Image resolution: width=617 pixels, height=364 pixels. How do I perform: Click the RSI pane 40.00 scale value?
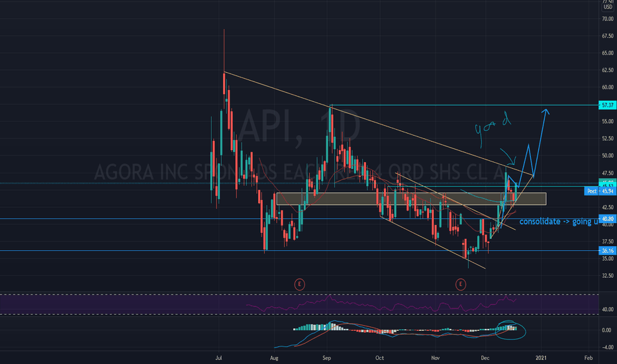coord(608,310)
